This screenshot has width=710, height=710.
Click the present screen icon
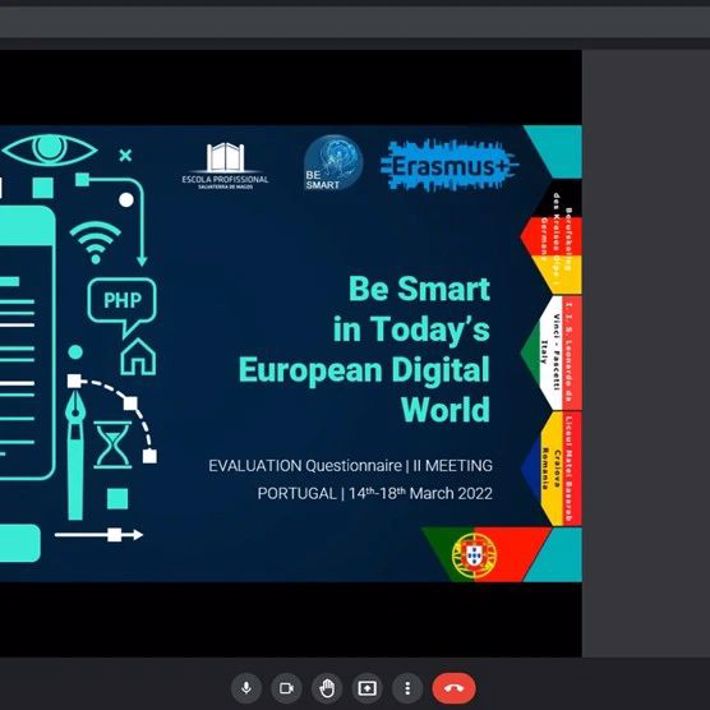pyautogui.click(x=367, y=688)
